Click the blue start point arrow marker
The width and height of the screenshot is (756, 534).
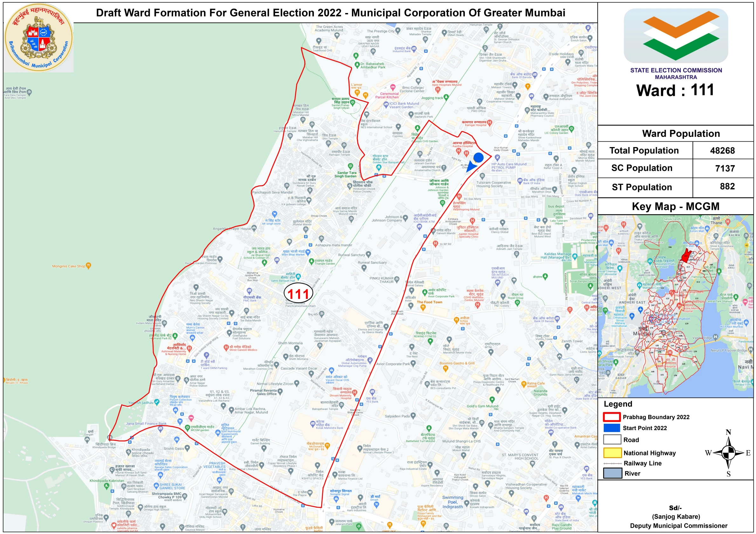click(x=471, y=166)
